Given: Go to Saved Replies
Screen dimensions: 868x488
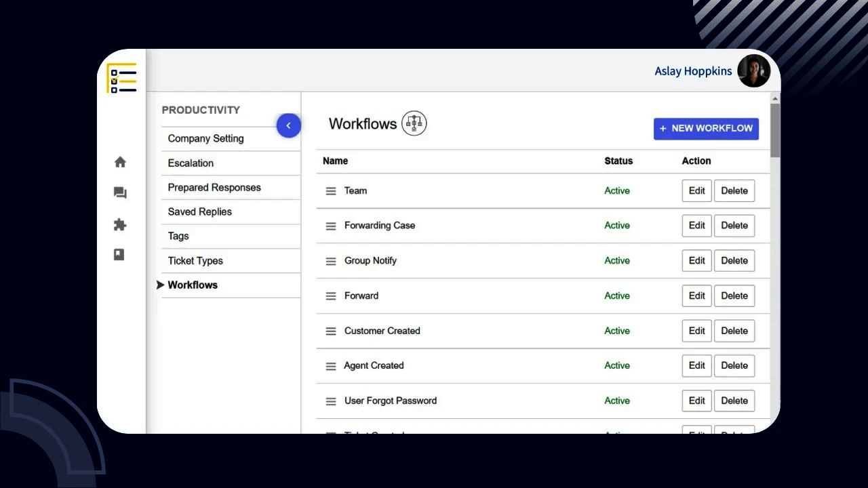Looking at the screenshot, I should tap(231, 211).
